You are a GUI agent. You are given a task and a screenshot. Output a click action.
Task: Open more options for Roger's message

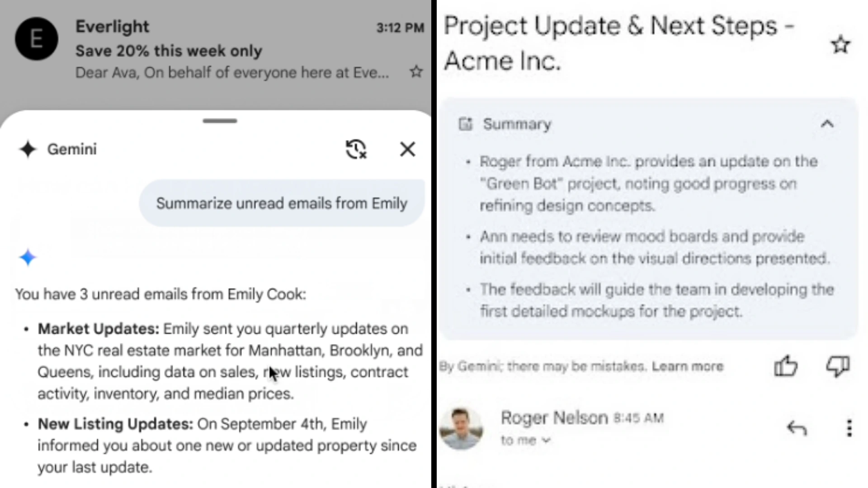(x=849, y=428)
